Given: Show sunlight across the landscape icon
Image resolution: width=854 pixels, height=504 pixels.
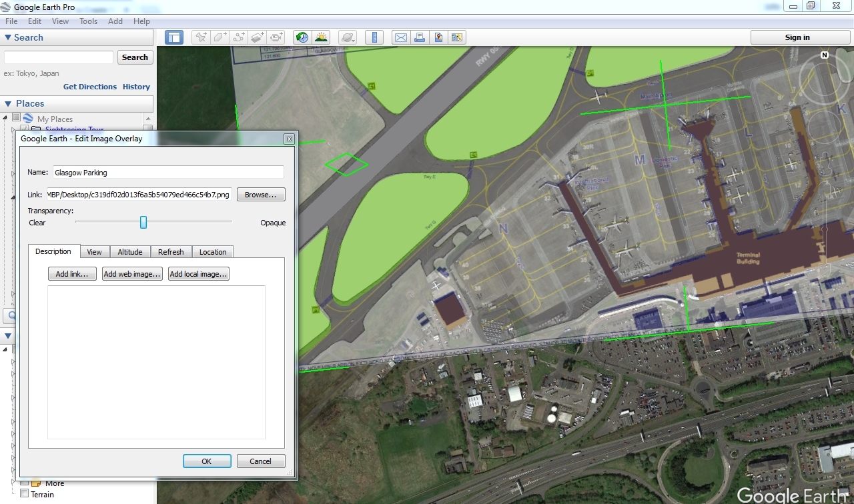Looking at the screenshot, I should point(322,37).
